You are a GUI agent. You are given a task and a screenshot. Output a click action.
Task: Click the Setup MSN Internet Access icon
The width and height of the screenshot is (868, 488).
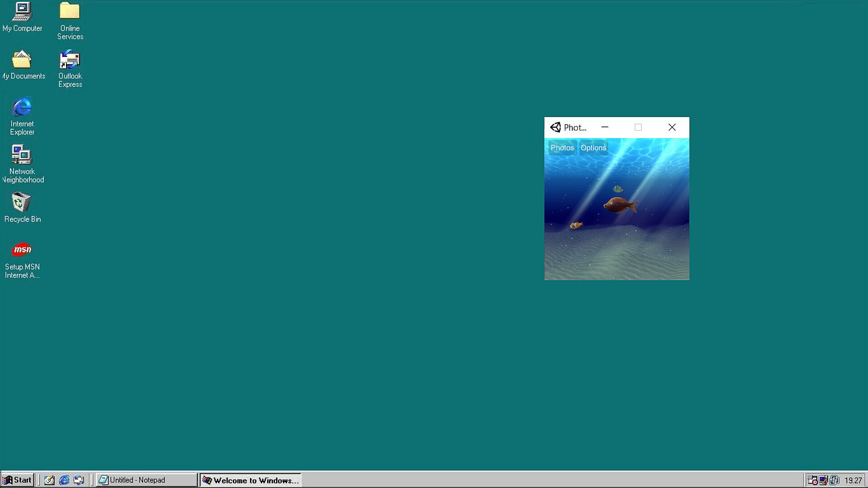(22, 250)
